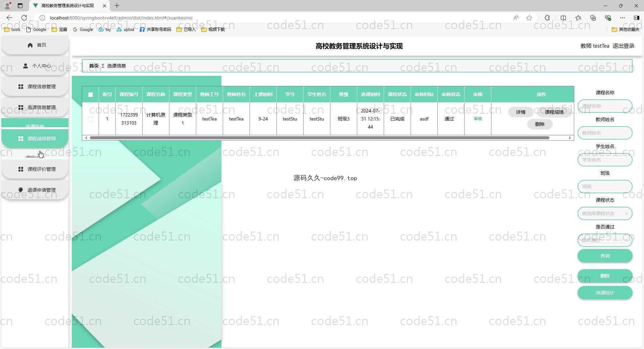This screenshot has width=644, height=349.
Task: Click the 详情 button for testStu row
Action: click(521, 112)
